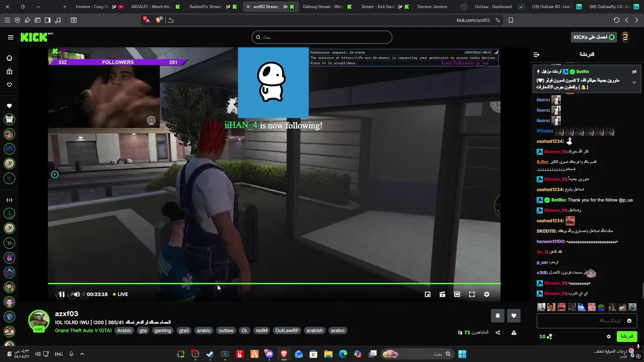Open the browser music playlist icon
This screenshot has height=362, width=644.
tap(57, 20)
